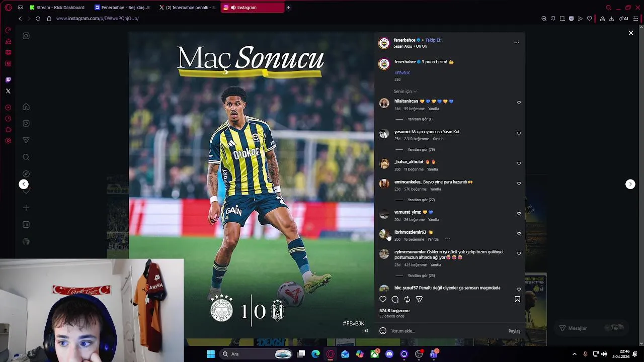This screenshot has height=362, width=644.
Task: Like hilaltanircan's comment
Action: [519, 103]
